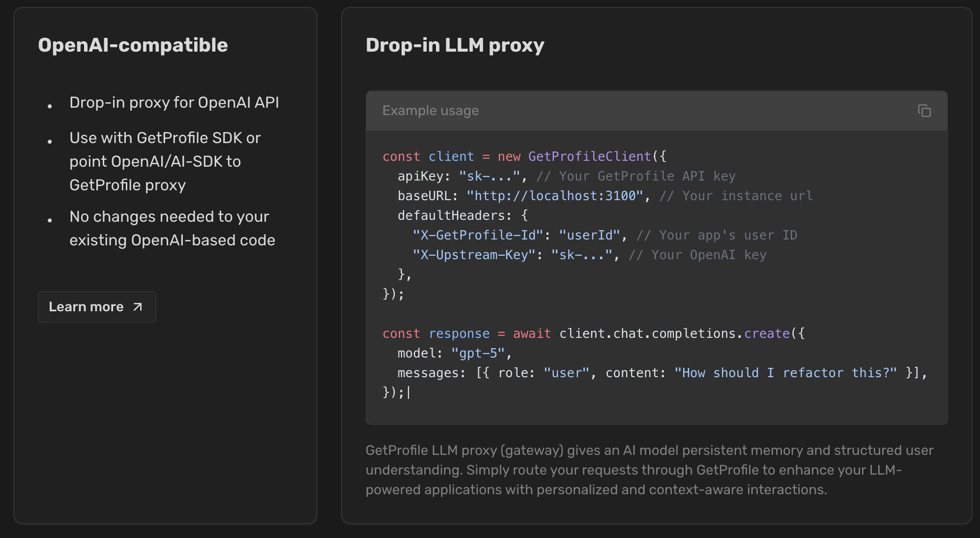Click the GetProfile LLM proxy description paragraph
The height and width of the screenshot is (538, 980).
[x=649, y=470]
